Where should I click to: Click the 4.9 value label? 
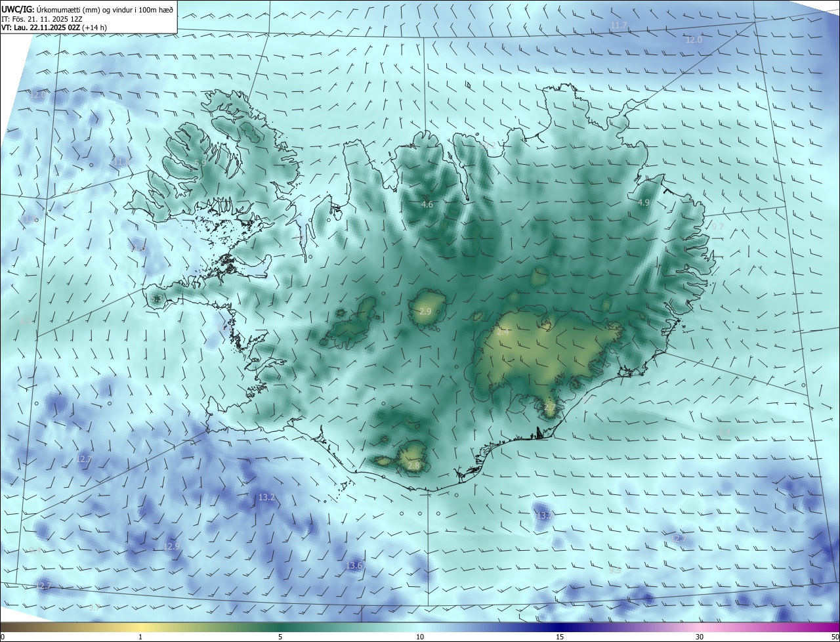(x=643, y=203)
